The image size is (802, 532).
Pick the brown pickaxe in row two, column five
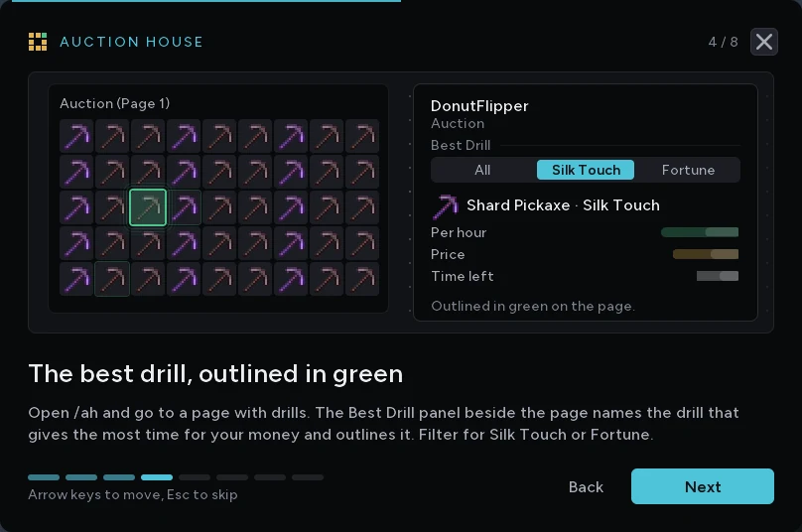(219, 172)
